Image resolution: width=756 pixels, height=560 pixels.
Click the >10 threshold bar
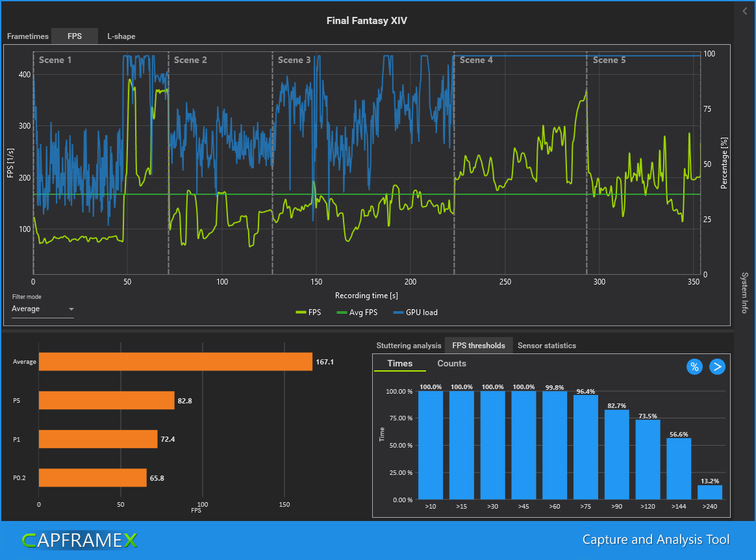(431, 445)
